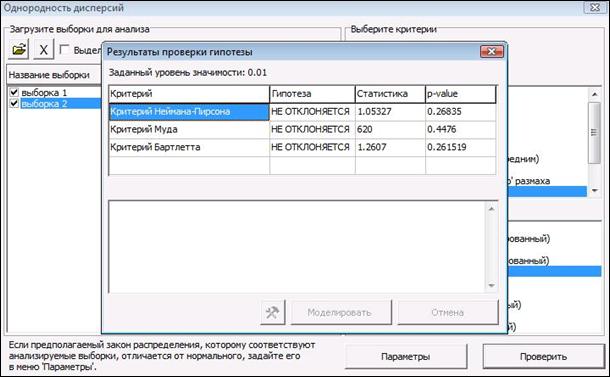
Task: Uncheck the 'выборка 2' checkbox
Action: tap(14, 103)
